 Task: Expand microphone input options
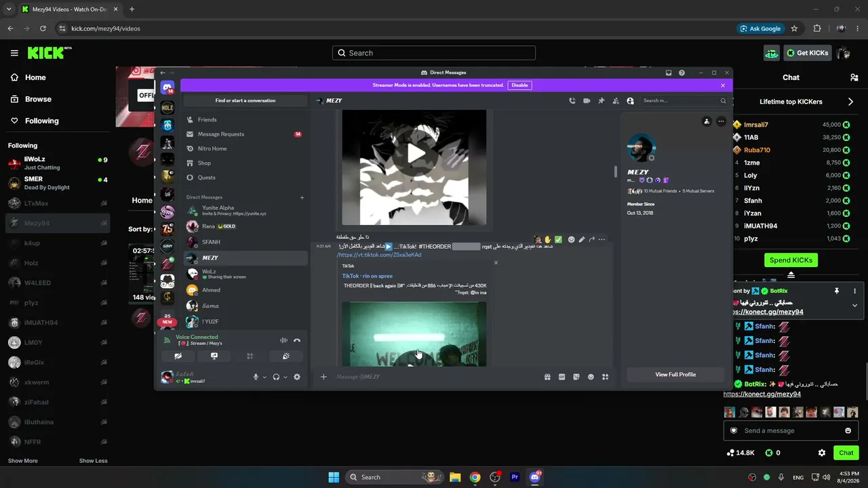point(264,377)
